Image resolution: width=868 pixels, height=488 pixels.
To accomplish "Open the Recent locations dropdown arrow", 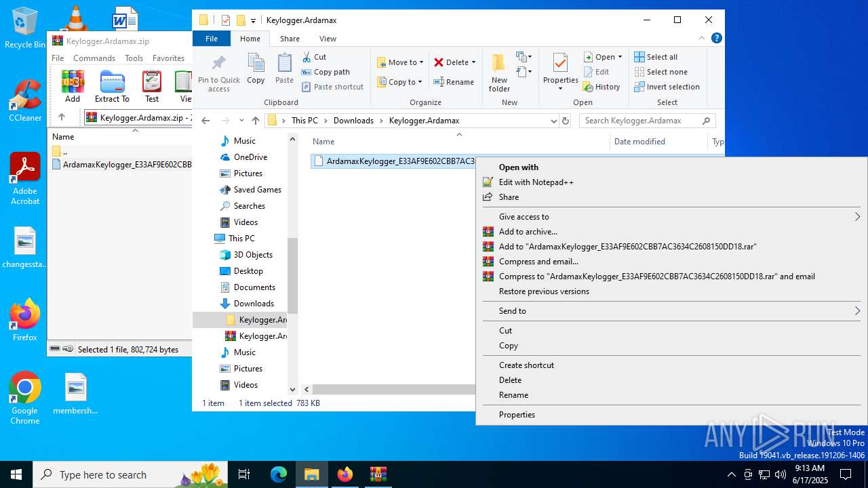I will point(241,121).
